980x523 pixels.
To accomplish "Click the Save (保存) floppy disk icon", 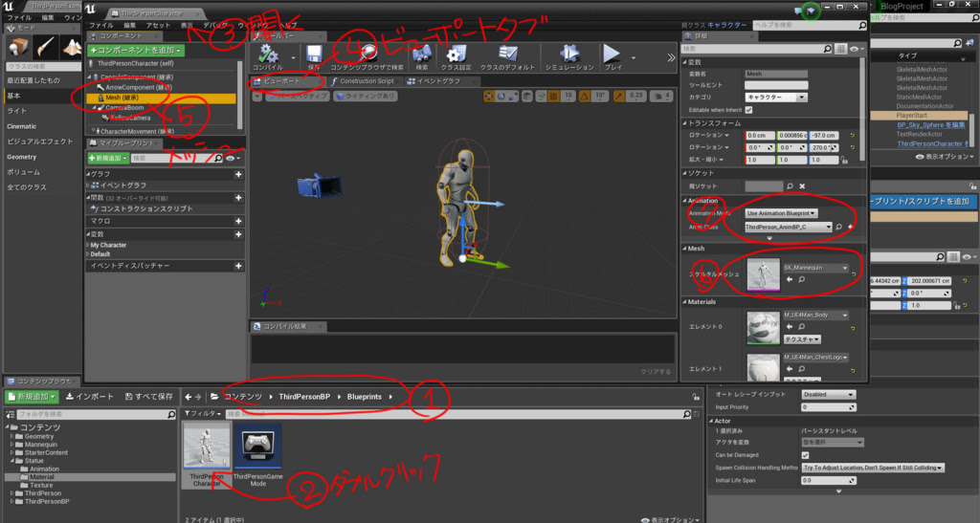I will (314, 54).
